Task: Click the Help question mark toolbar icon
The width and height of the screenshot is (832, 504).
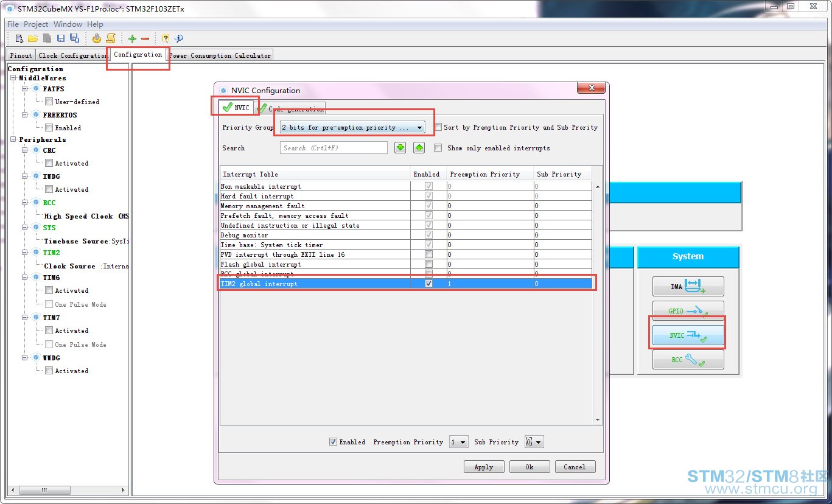Action: click(165, 38)
